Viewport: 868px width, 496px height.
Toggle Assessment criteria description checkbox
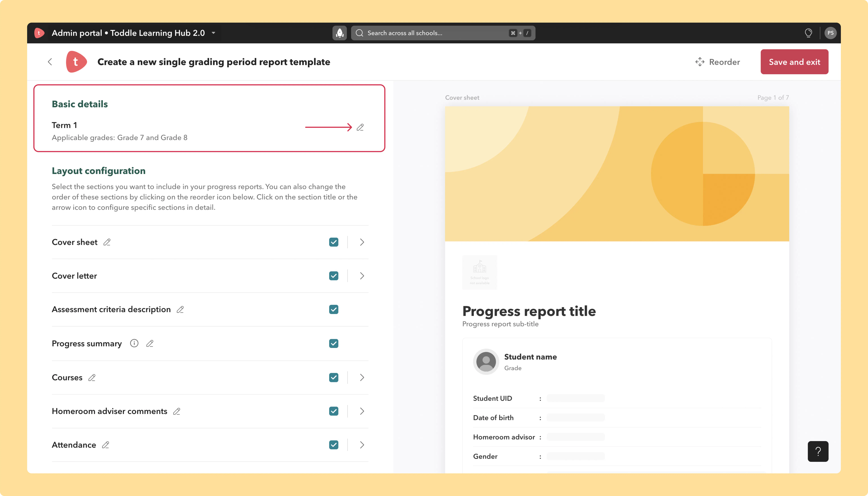[x=334, y=309]
